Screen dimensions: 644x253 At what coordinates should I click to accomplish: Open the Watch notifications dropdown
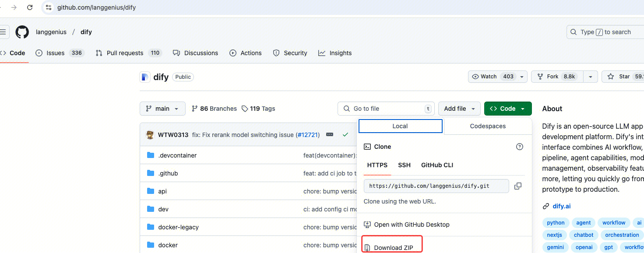click(x=498, y=77)
